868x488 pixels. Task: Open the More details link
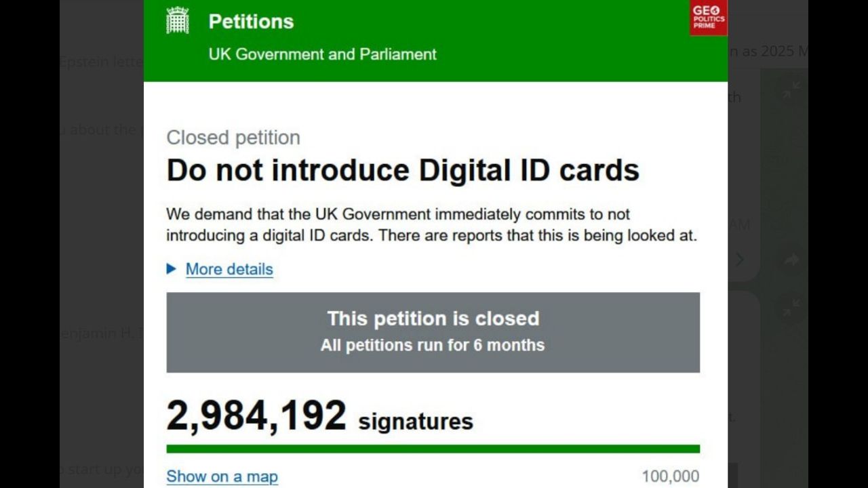pos(229,269)
